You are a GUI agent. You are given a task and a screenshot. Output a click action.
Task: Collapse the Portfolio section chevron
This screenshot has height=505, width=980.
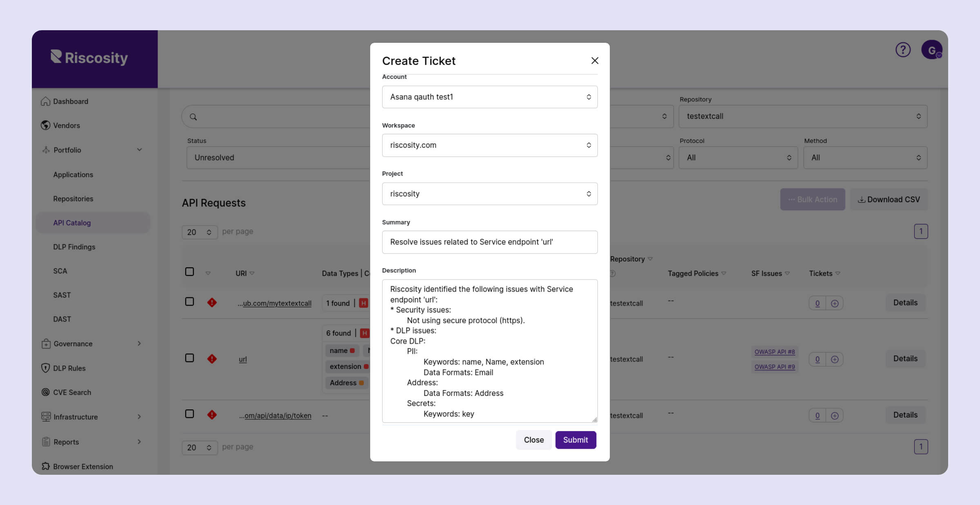pos(140,150)
